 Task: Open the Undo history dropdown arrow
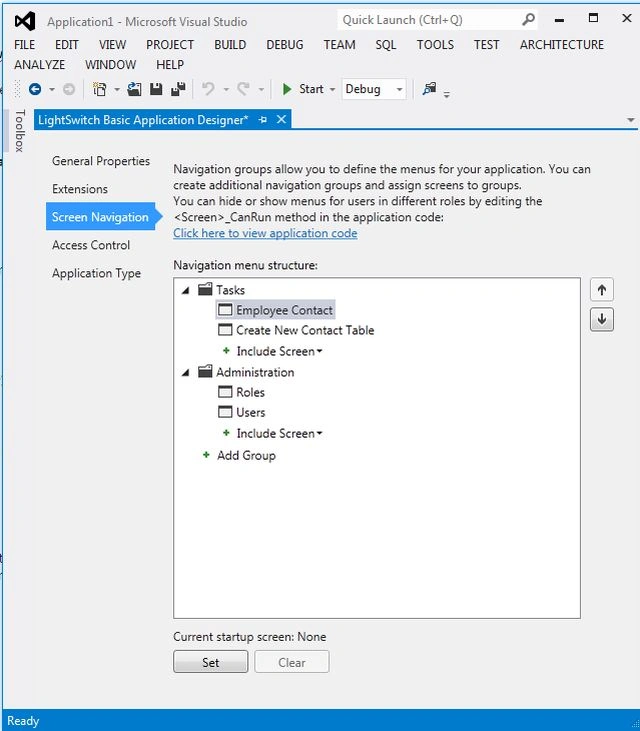(226, 89)
